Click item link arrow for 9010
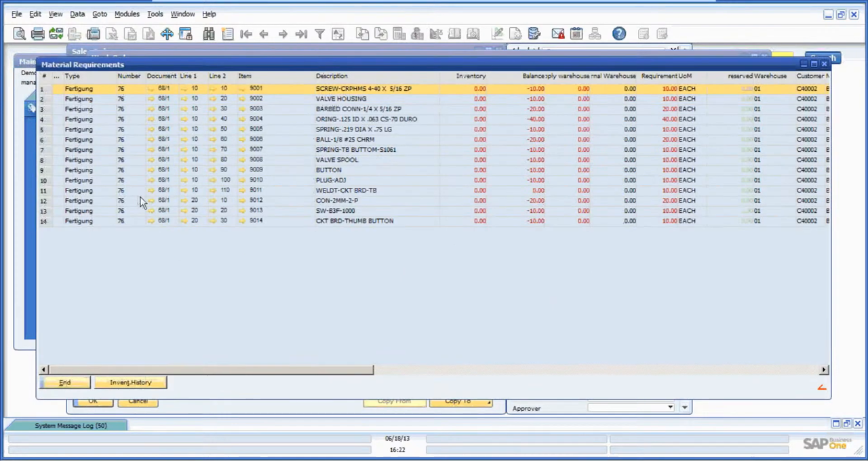Viewport: 868px width, 461px height. click(243, 180)
